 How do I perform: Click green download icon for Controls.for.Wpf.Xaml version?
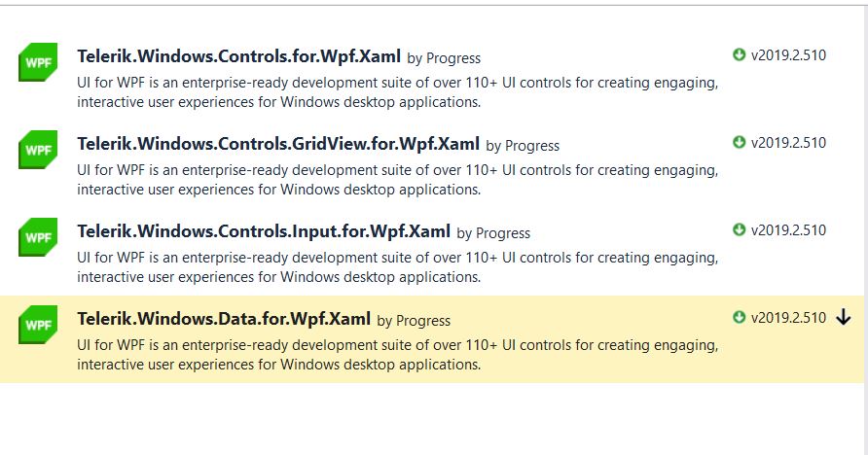[x=739, y=55]
